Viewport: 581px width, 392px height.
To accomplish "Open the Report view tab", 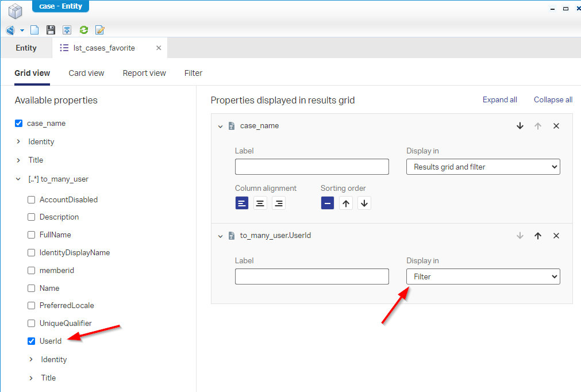I will (144, 73).
